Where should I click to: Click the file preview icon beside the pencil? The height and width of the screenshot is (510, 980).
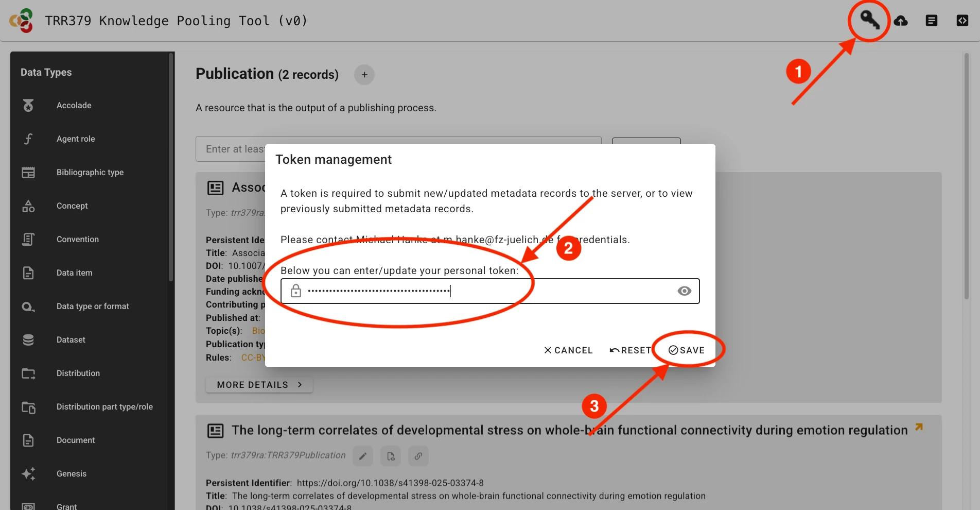pos(390,456)
